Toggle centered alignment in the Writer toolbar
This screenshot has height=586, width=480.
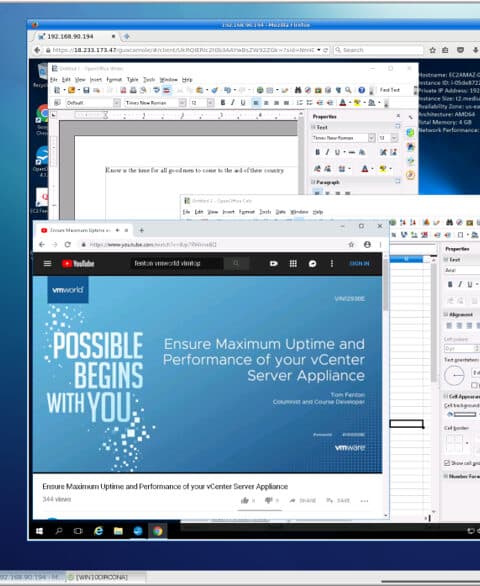266,102
